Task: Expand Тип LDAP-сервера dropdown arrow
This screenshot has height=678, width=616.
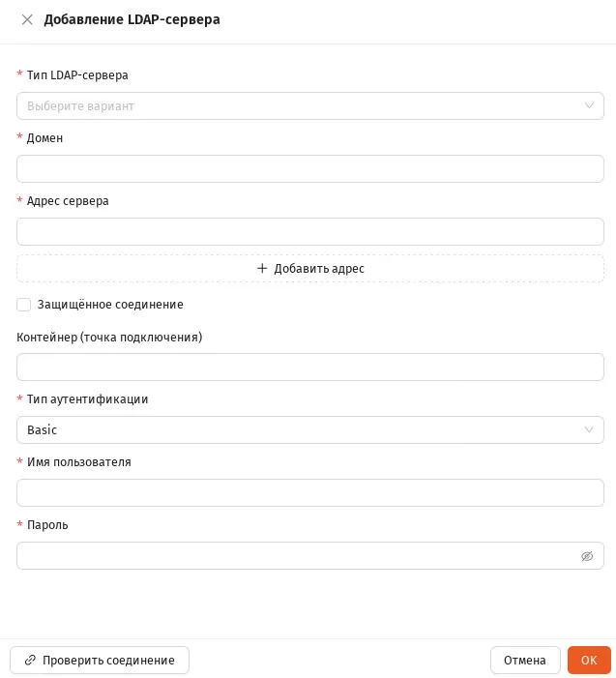Action: point(589,106)
